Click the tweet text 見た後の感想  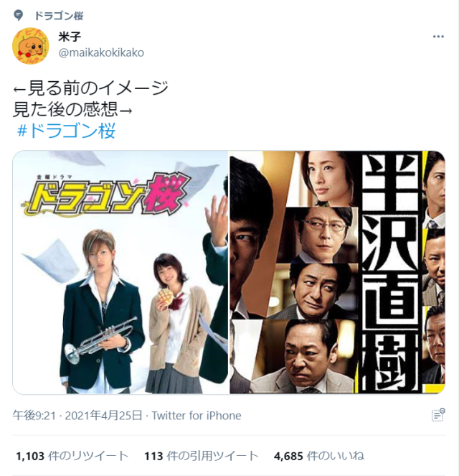pos(65,109)
